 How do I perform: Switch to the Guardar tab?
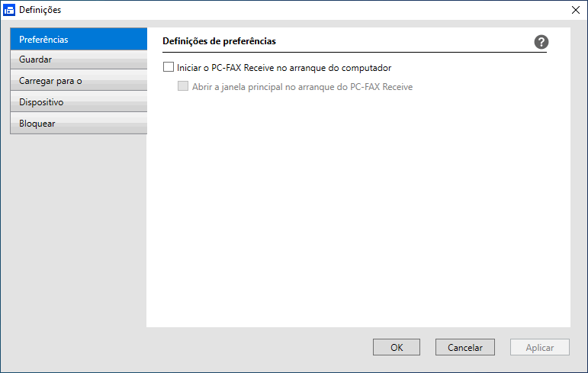pyautogui.click(x=79, y=59)
